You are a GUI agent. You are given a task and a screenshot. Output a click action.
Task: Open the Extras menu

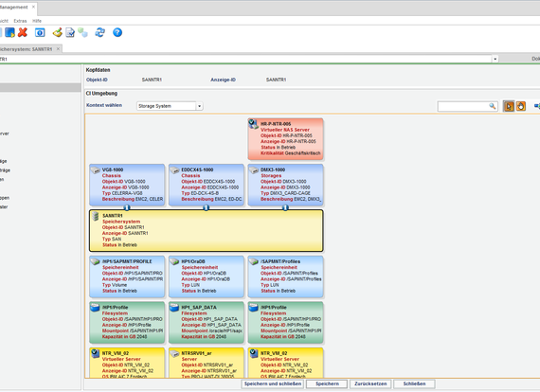click(x=20, y=21)
